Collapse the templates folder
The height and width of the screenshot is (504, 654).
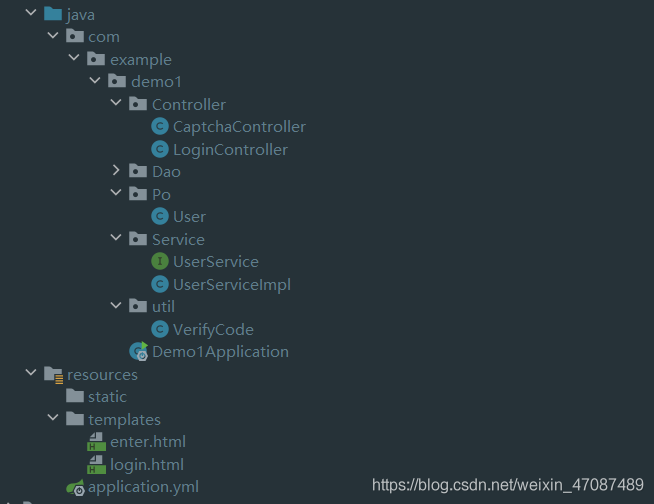click(x=53, y=420)
